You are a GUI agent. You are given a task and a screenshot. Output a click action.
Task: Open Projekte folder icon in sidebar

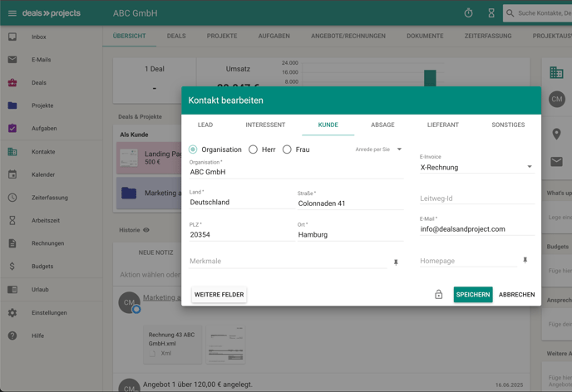click(12, 105)
